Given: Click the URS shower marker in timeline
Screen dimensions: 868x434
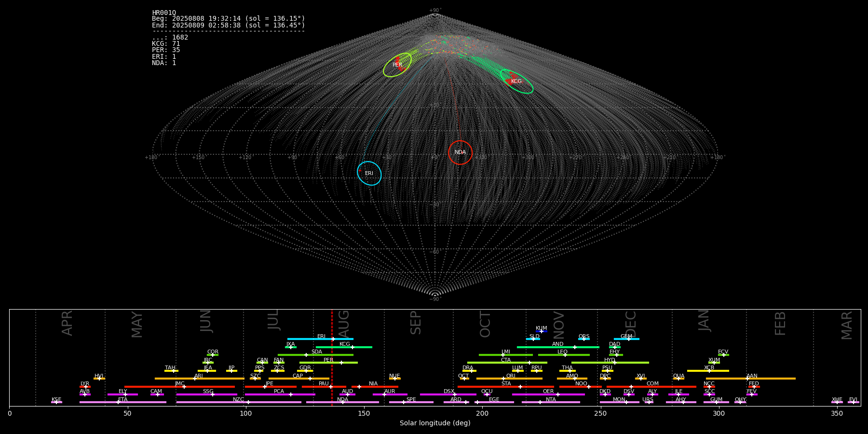Looking at the screenshot, I should tap(648, 402).
